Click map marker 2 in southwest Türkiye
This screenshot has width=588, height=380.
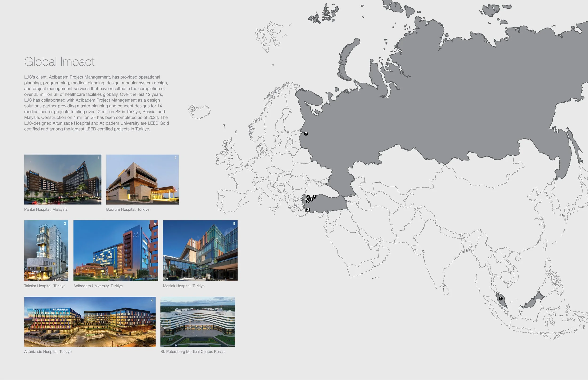click(x=308, y=209)
